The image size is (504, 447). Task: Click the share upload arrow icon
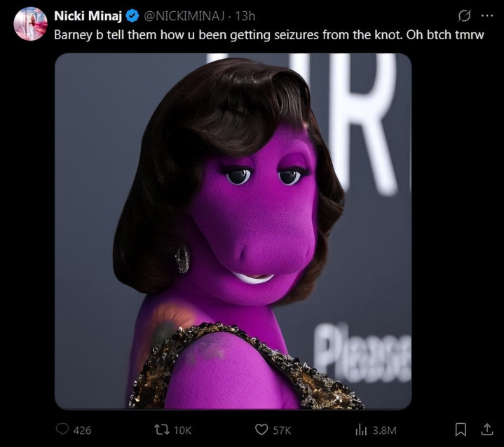point(484,429)
